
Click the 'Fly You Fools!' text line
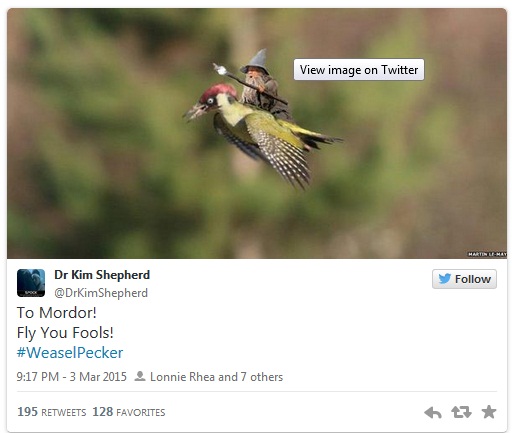pyautogui.click(x=65, y=333)
